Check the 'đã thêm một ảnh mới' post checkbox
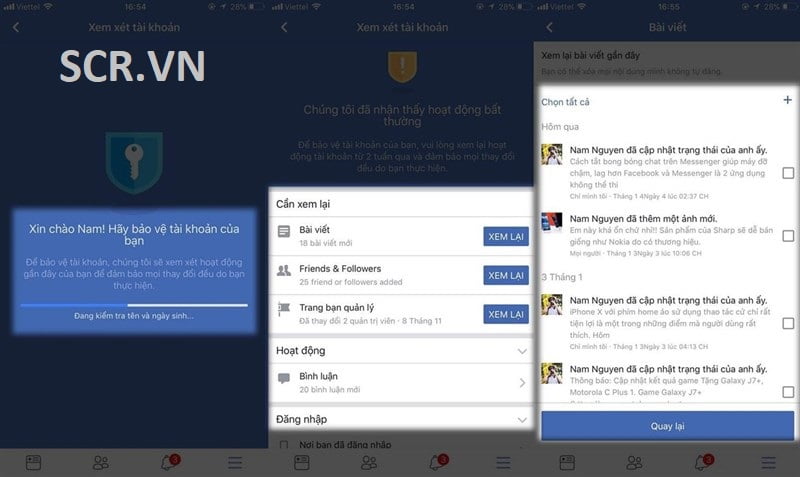Viewport: 800px width, 477px height. click(x=788, y=236)
